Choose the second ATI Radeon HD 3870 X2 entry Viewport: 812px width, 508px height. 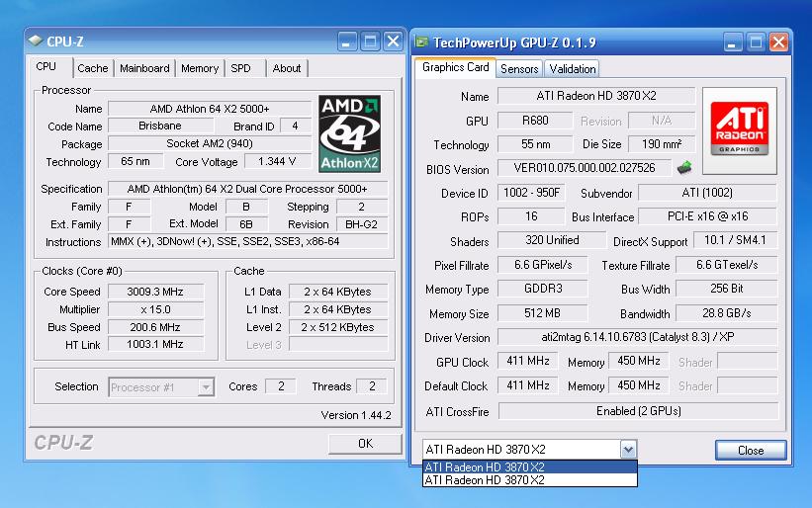click(x=530, y=480)
